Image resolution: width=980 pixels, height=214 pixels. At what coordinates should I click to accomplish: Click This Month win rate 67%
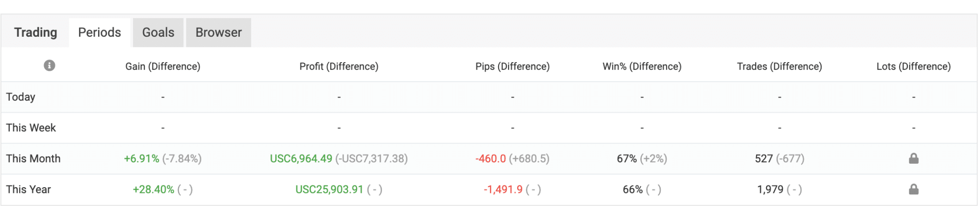tap(626, 159)
